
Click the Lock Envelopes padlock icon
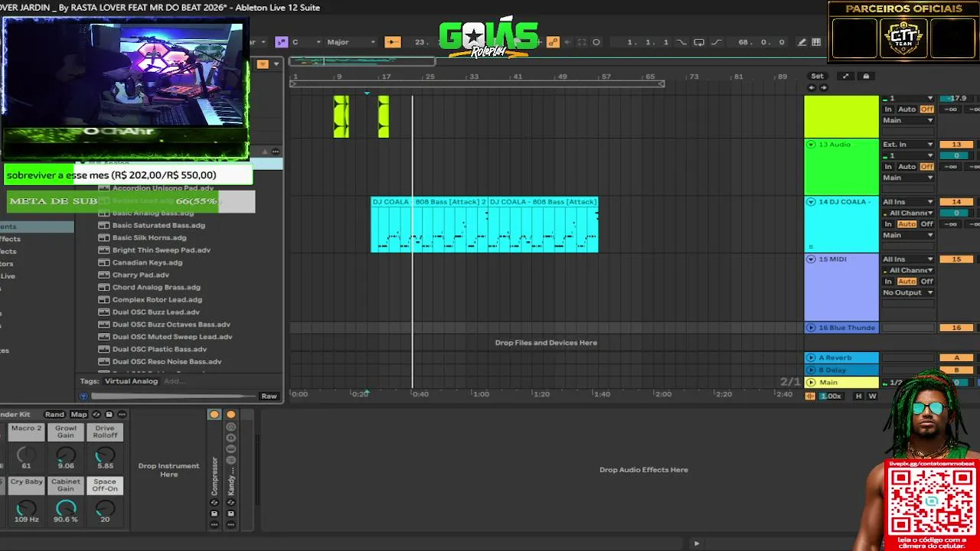(x=866, y=76)
